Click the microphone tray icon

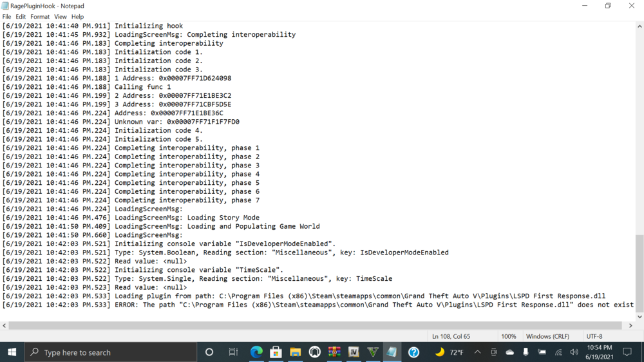(526, 352)
